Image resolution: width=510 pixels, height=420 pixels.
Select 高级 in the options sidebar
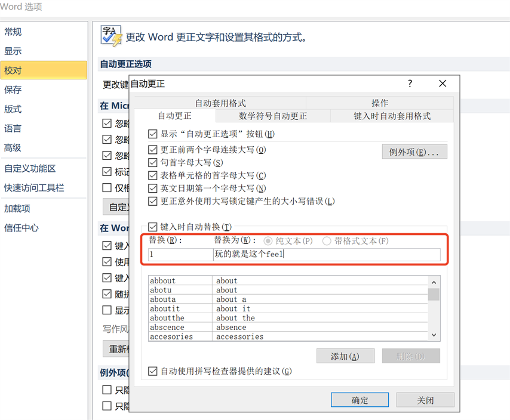[x=13, y=147]
